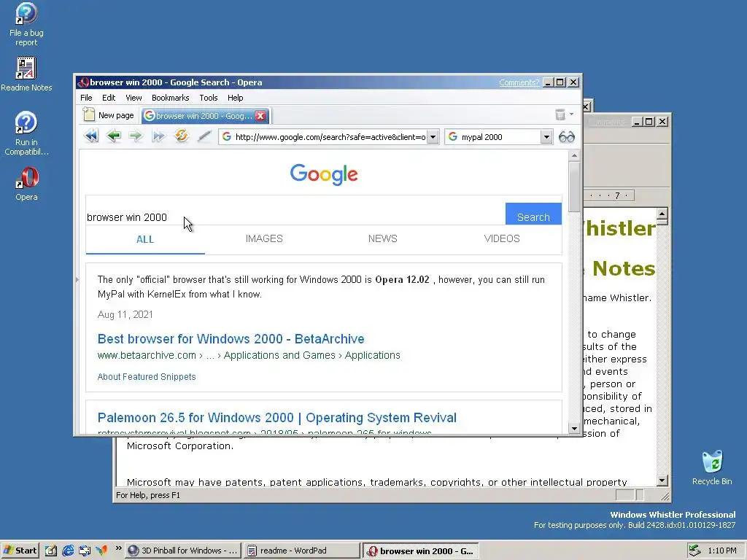Switch to the IMAGES results tab
Viewport: 747px width, 560px height.
(264, 238)
